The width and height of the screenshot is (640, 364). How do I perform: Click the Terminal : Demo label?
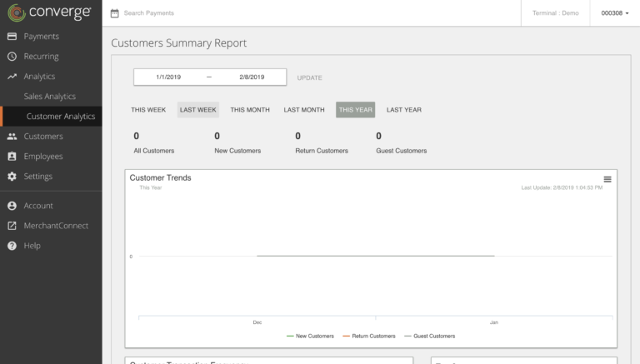coord(556,13)
